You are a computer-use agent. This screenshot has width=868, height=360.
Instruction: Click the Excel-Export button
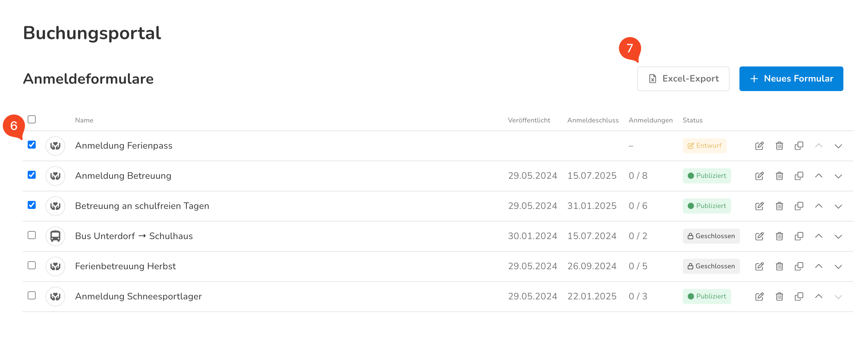(683, 79)
